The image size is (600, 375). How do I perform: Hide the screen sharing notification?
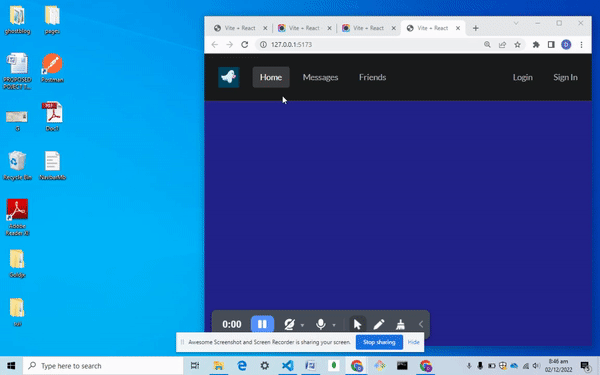click(x=413, y=342)
